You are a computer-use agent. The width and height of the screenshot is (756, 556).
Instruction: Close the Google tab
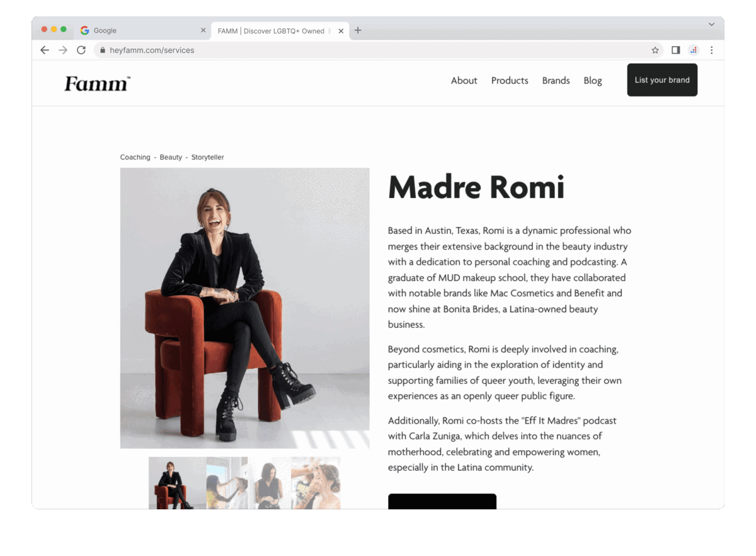click(203, 30)
